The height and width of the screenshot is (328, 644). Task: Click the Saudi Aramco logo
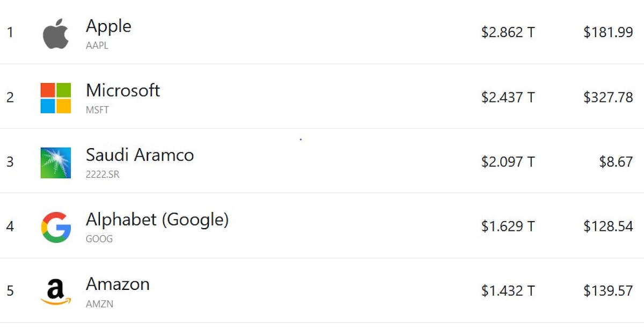(x=56, y=163)
